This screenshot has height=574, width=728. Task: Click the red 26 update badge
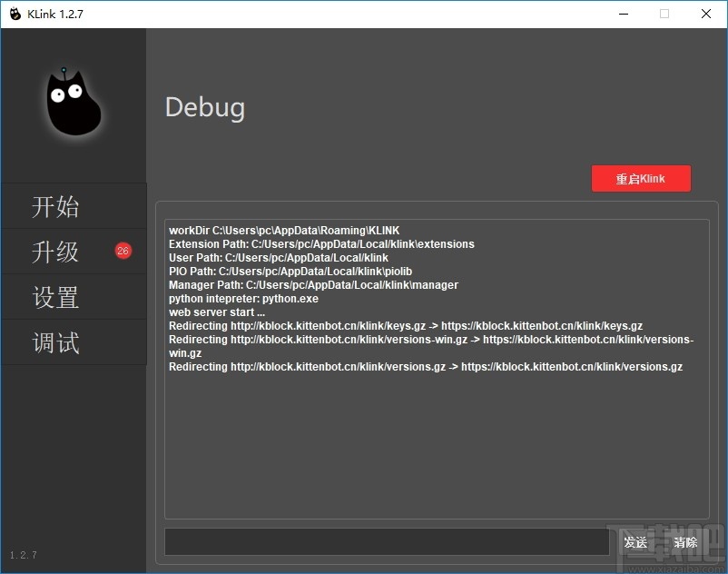tap(123, 251)
